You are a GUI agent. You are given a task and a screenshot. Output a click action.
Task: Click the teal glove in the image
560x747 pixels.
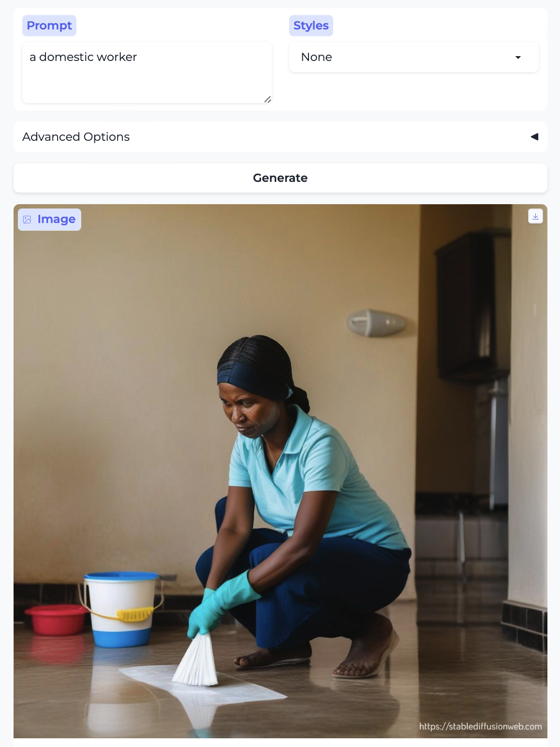click(221, 602)
